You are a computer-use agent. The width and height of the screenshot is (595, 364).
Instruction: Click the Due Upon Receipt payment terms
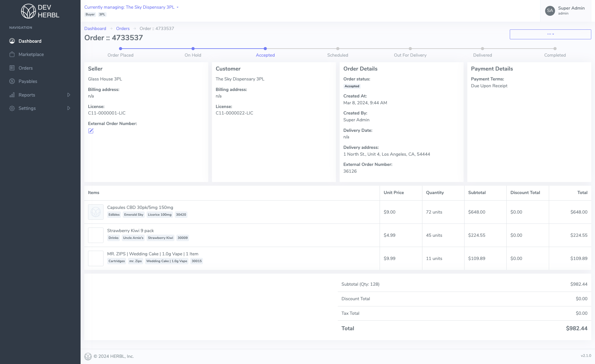pyautogui.click(x=489, y=86)
